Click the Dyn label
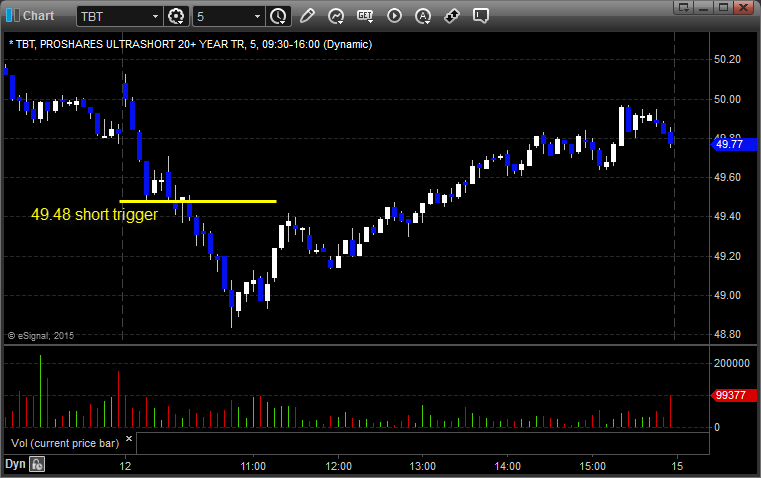Image resolution: width=761 pixels, height=478 pixels. pos(15,464)
